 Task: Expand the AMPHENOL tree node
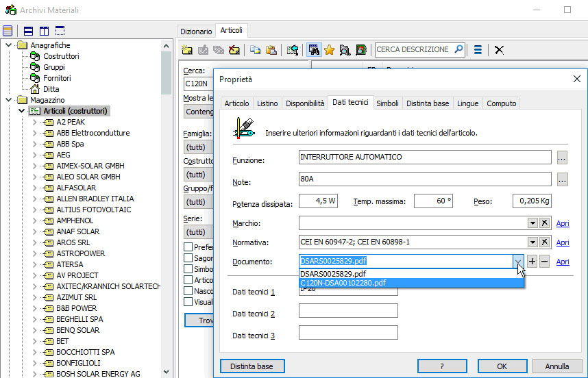coord(34,220)
